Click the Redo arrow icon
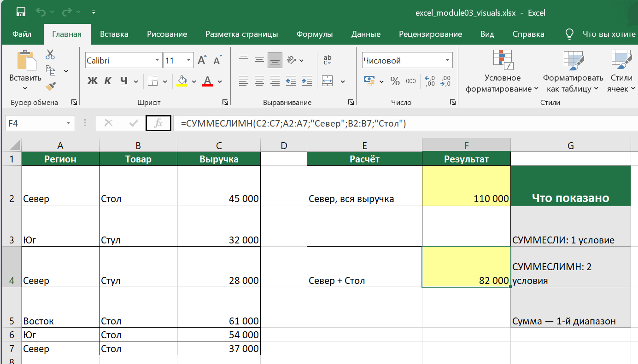 coord(67,12)
